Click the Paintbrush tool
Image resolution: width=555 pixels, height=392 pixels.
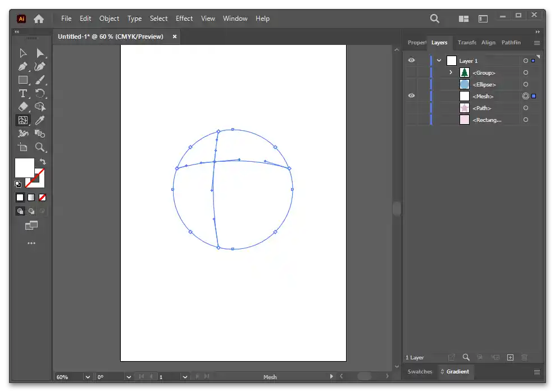point(40,80)
